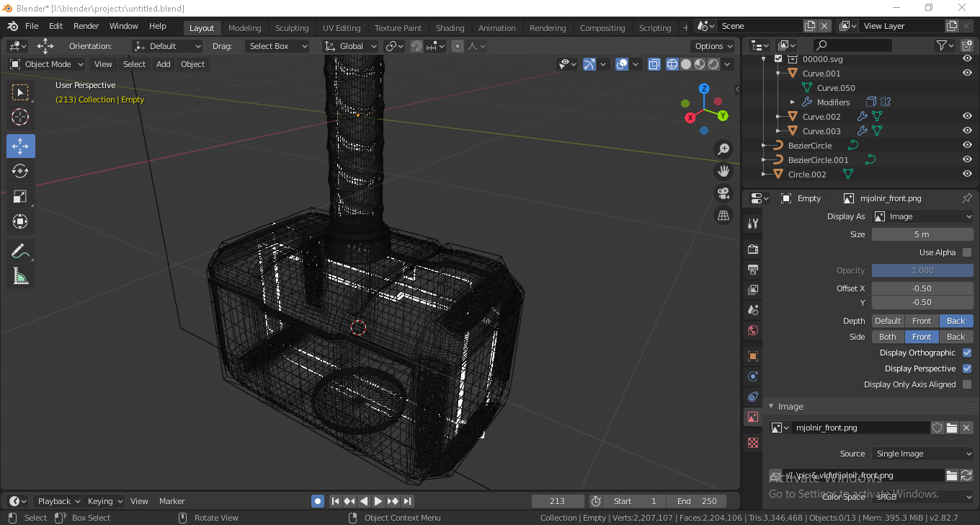Click the Size 5 m field
The width and height of the screenshot is (980, 525).
922,234
